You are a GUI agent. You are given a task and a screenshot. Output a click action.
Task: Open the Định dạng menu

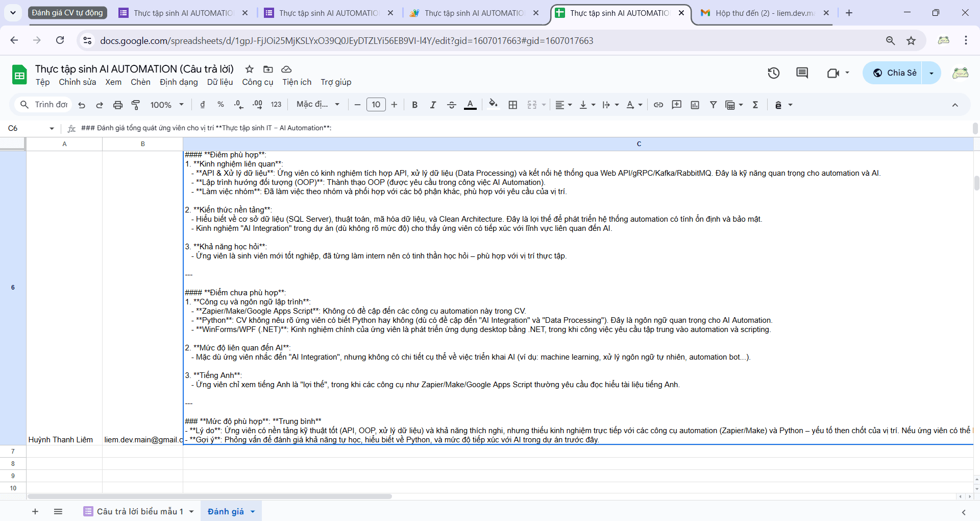coord(179,82)
